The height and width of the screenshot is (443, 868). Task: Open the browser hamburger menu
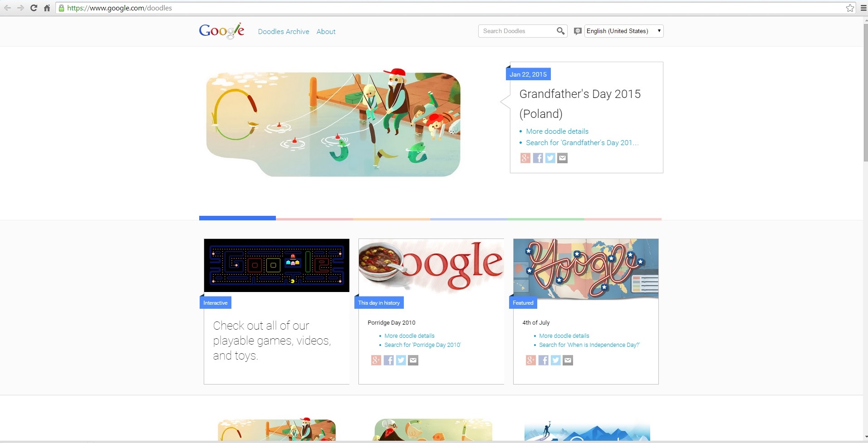863,8
